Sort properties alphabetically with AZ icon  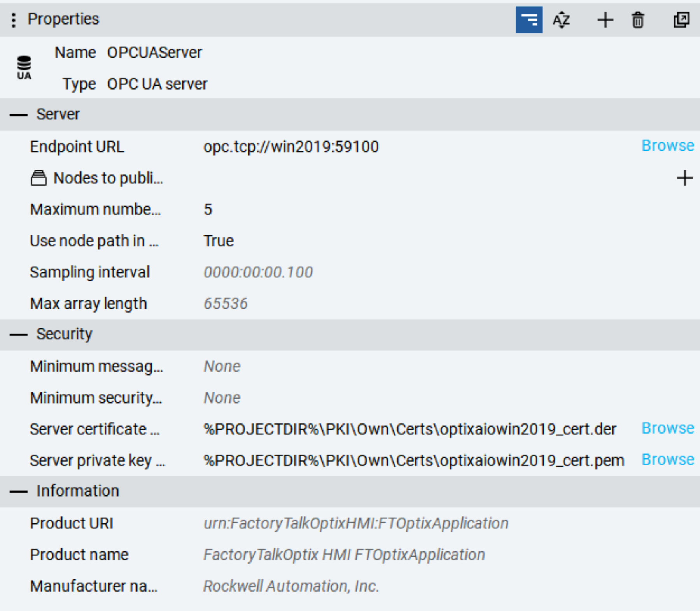pos(562,20)
